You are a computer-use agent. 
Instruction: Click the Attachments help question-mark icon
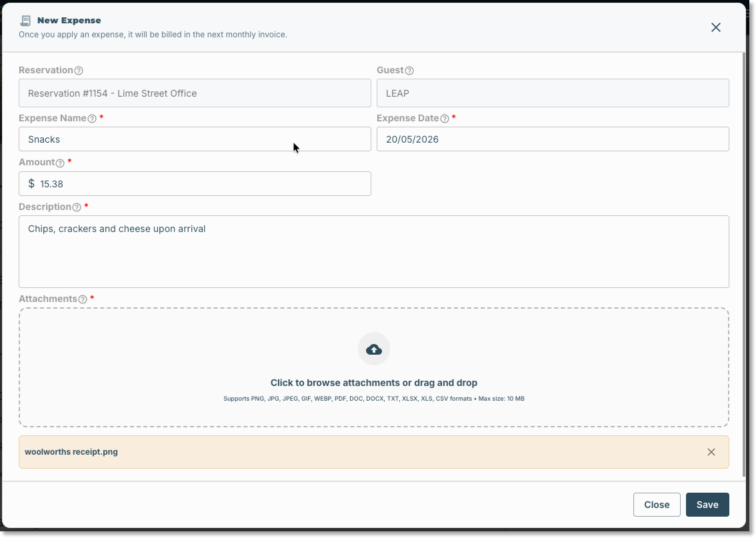click(83, 299)
